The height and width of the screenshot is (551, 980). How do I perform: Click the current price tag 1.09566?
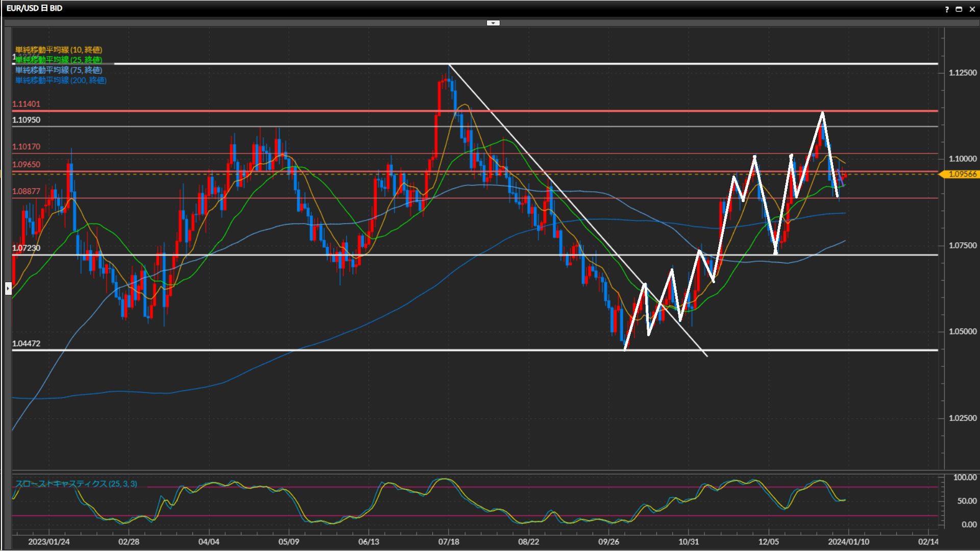[962, 174]
